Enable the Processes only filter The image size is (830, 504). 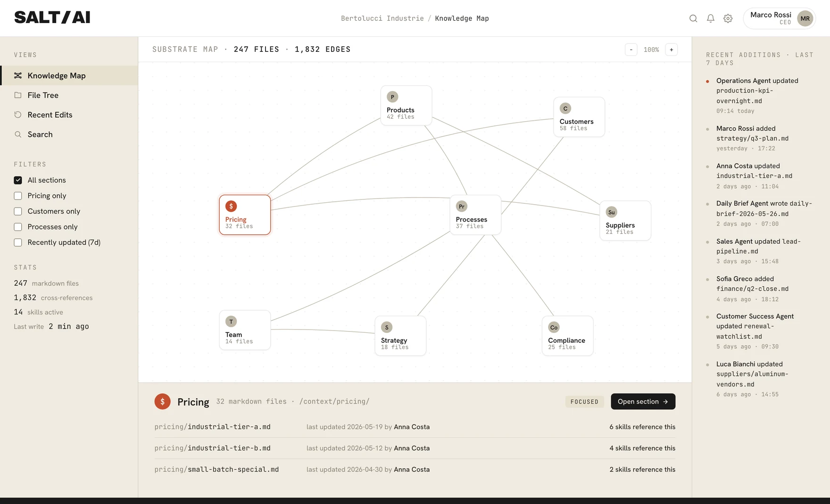[18, 227]
